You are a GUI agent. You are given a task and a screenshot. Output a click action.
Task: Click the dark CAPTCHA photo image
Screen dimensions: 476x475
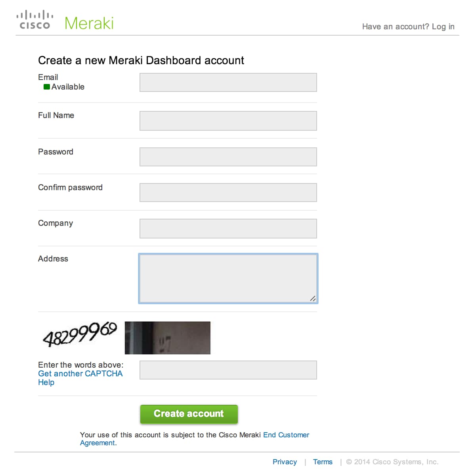(168, 338)
